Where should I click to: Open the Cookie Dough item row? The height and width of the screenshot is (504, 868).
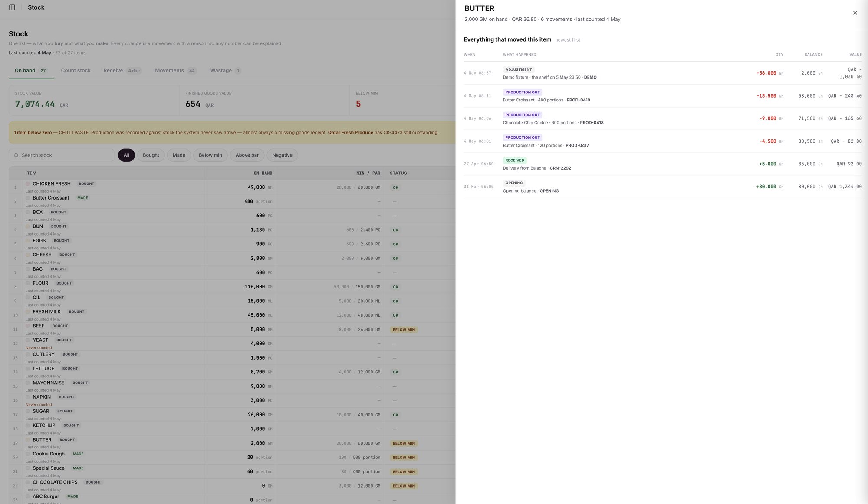click(232, 457)
